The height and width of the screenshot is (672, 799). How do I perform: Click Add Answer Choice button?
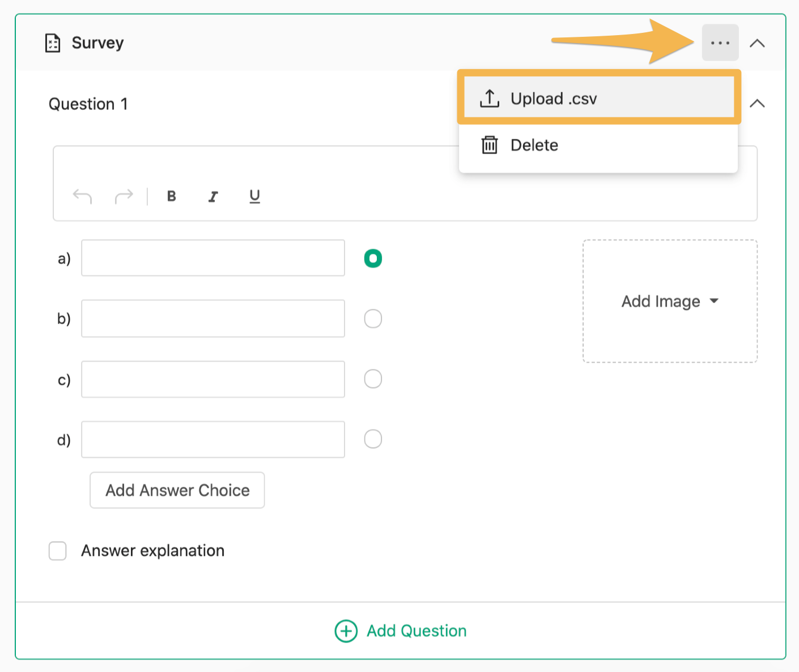point(177,490)
